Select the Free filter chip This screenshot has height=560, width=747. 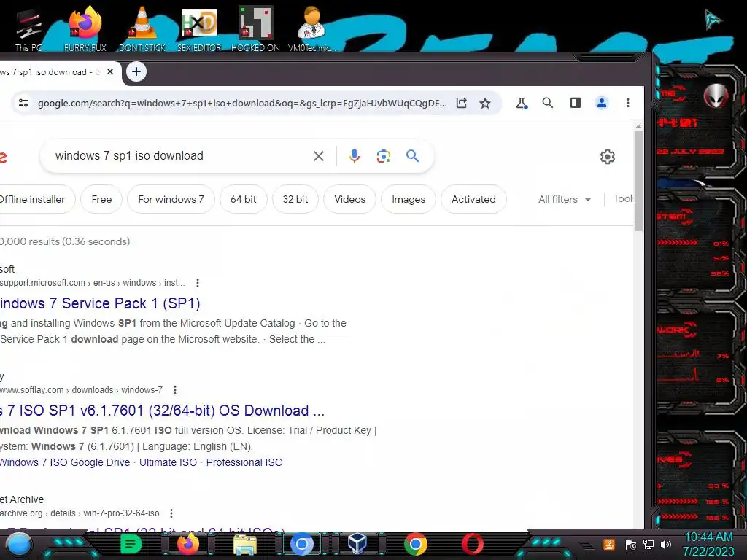(101, 199)
